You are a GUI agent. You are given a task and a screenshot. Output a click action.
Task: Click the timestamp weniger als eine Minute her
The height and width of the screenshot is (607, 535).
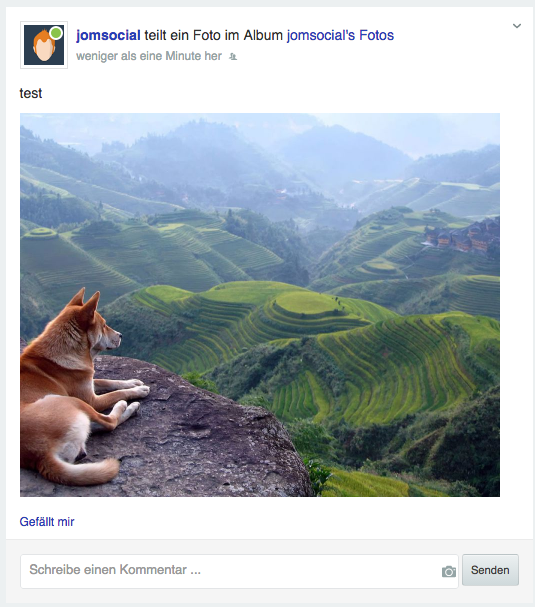149,56
